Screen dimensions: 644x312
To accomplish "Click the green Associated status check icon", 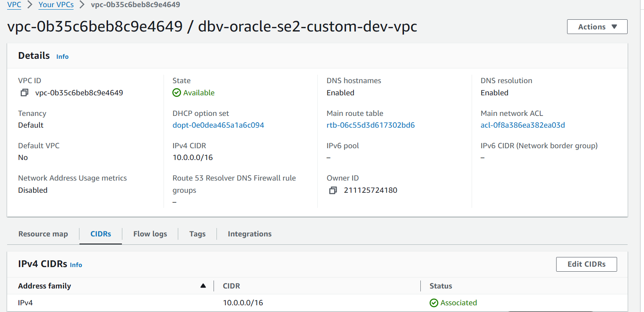I will click(434, 303).
